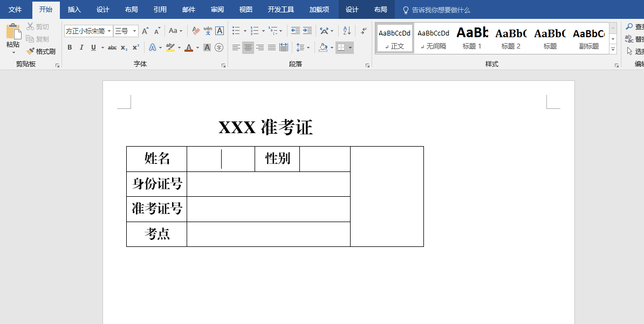Select center alignment
The width and height of the screenshot is (644, 324).
click(x=248, y=47)
